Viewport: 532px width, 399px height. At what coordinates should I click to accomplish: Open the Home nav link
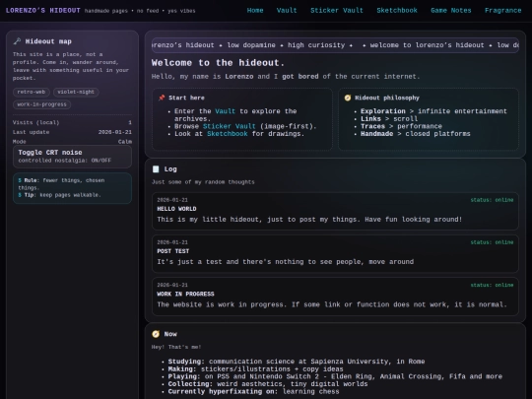[255, 11]
